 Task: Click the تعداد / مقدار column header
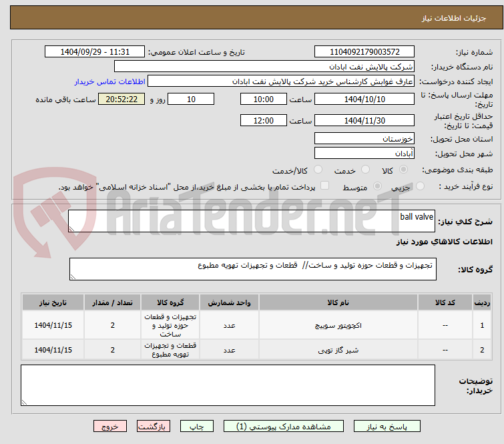(113, 302)
